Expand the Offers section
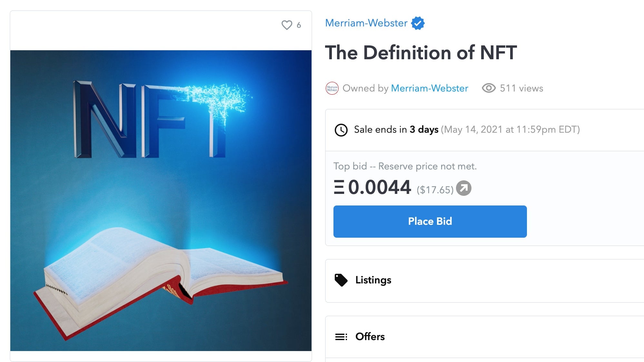This screenshot has width=644, height=362. click(370, 337)
